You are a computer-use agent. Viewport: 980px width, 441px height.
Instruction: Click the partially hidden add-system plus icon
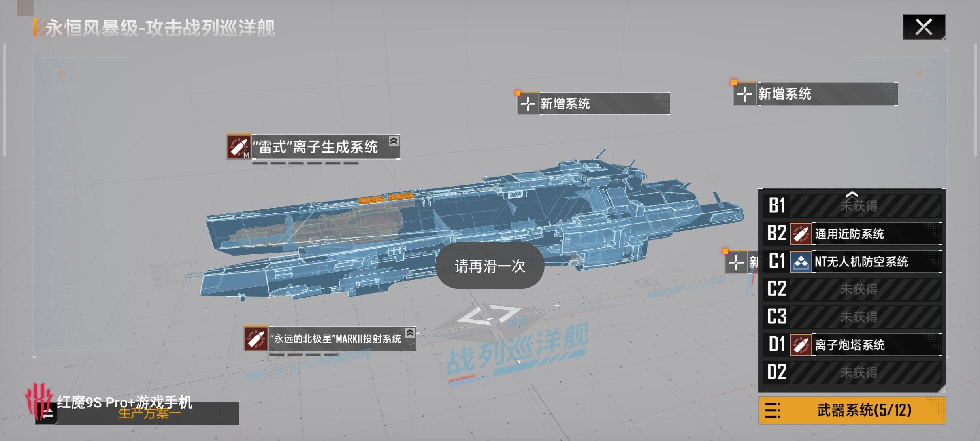pos(735,262)
